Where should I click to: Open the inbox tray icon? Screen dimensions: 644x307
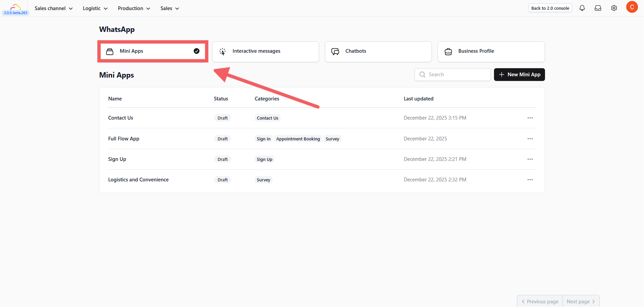[598, 8]
